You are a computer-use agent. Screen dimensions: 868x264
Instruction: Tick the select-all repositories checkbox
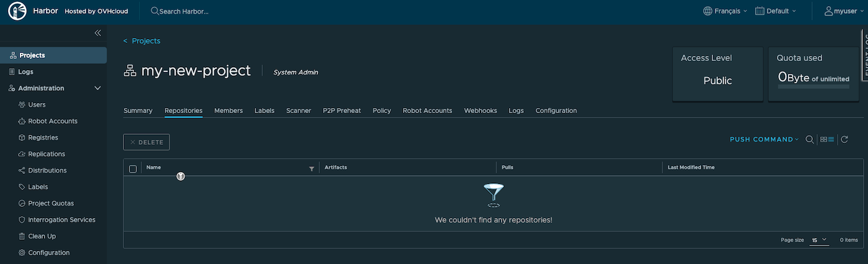tap(133, 168)
